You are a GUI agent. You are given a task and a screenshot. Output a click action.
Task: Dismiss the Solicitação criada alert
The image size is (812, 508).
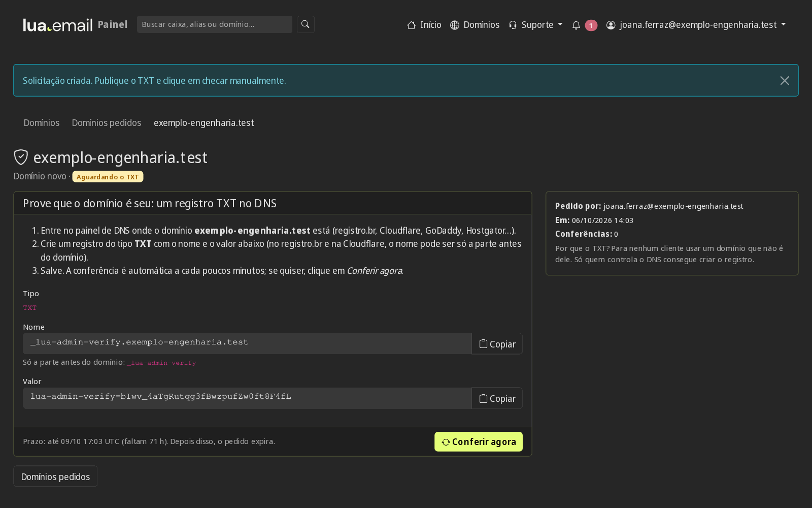(x=785, y=80)
